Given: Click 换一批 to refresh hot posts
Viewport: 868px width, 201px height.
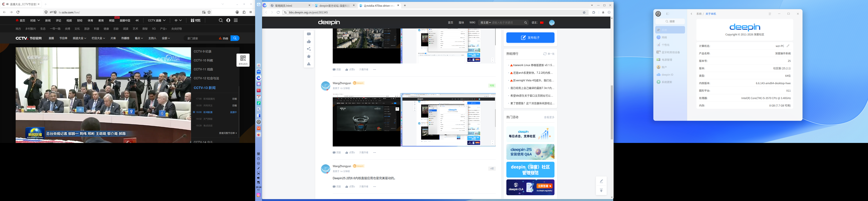Looking at the screenshot, I should (549, 54).
